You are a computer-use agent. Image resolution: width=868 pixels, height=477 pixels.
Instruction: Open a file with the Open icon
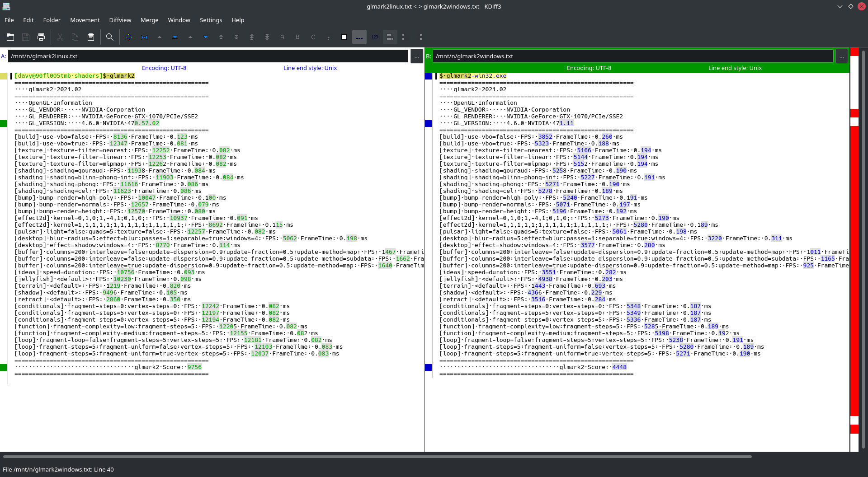10,37
